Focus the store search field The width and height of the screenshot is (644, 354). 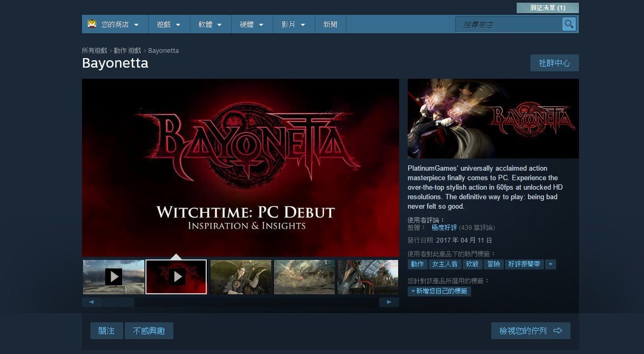pos(509,24)
